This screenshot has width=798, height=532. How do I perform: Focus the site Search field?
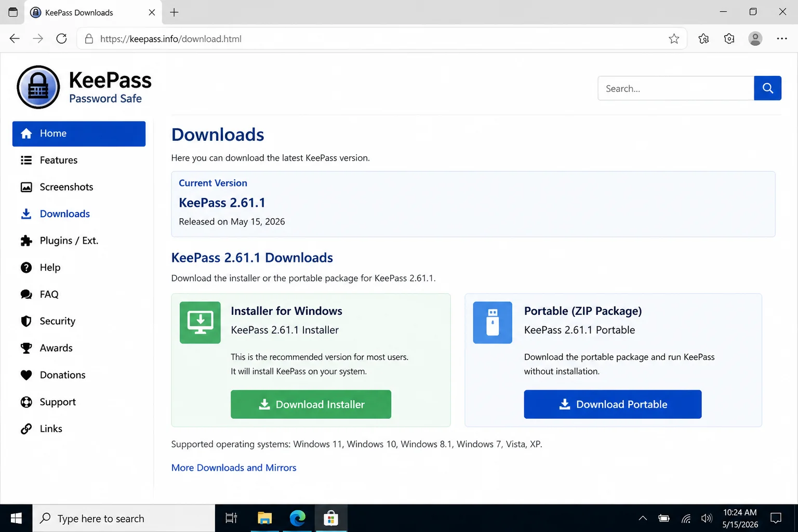675,88
